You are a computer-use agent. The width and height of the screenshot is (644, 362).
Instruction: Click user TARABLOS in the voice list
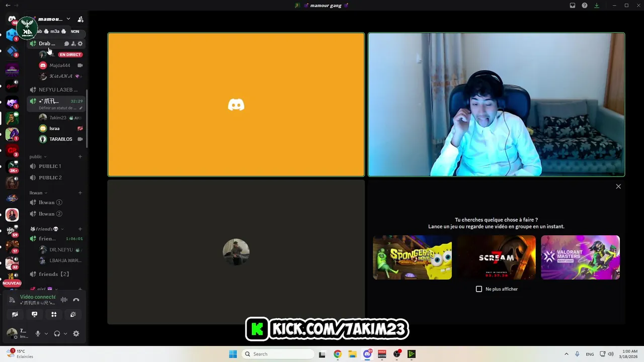pyautogui.click(x=61, y=139)
